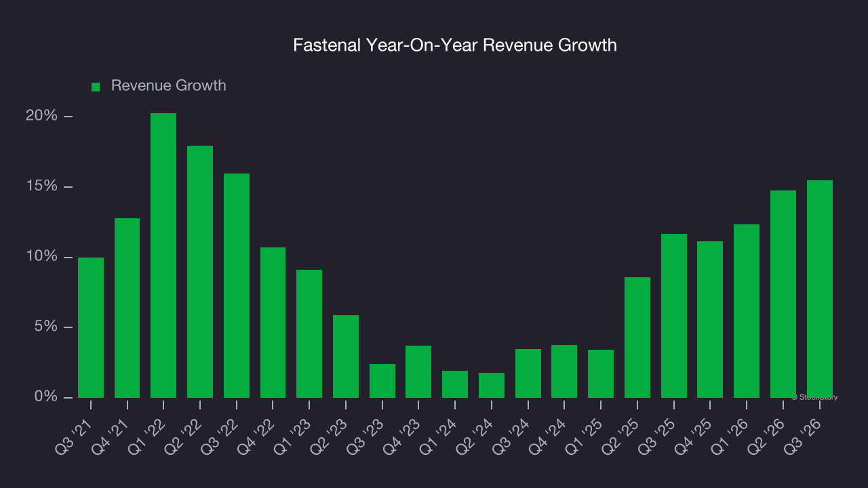The height and width of the screenshot is (488, 868).
Task: Select the Q2 '22 bar
Action: [200, 272]
